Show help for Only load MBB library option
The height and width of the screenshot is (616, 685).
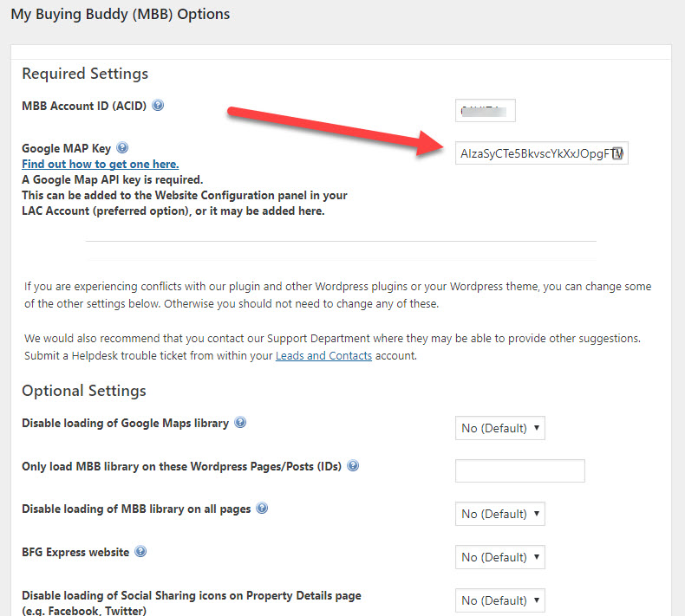[x=353, y=466]
